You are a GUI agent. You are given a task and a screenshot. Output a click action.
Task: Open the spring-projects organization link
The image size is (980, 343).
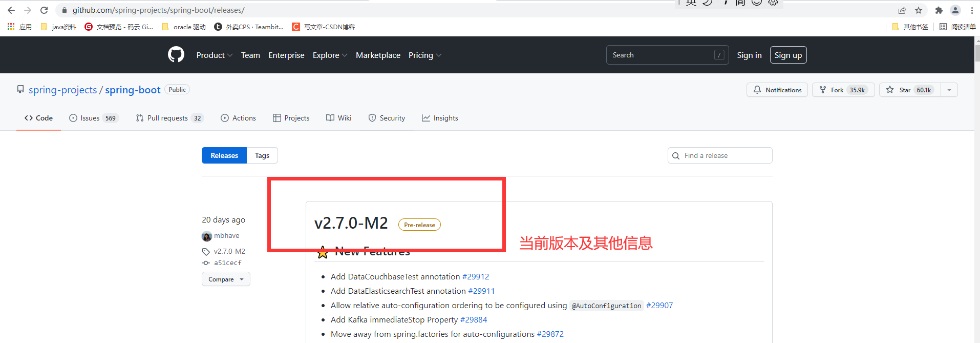point(62,90)
